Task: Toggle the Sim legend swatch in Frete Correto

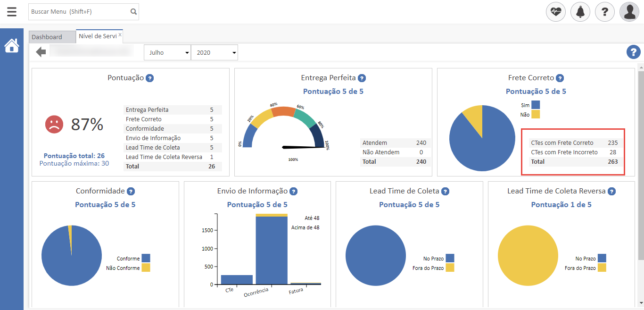Action: (536, 105)
